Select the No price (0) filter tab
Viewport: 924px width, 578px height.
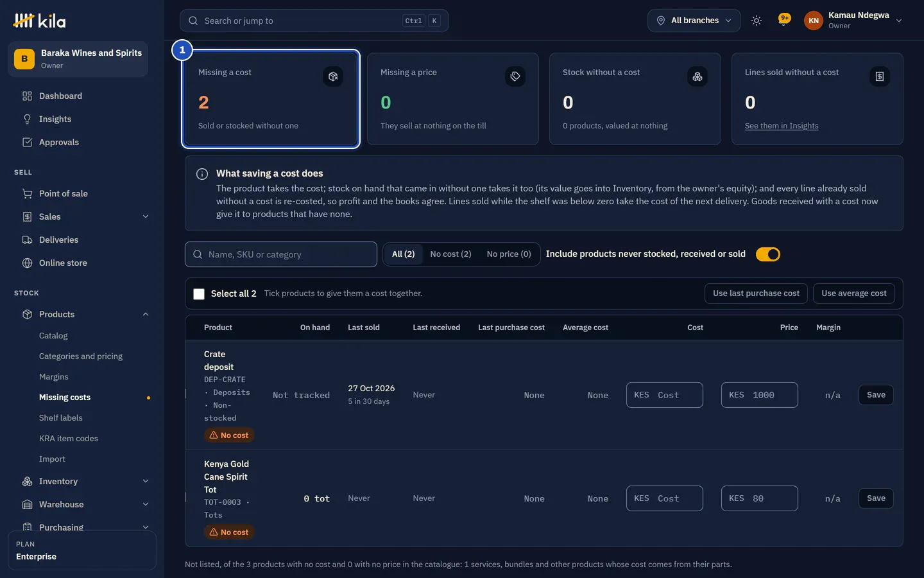[x=509, y=254]
